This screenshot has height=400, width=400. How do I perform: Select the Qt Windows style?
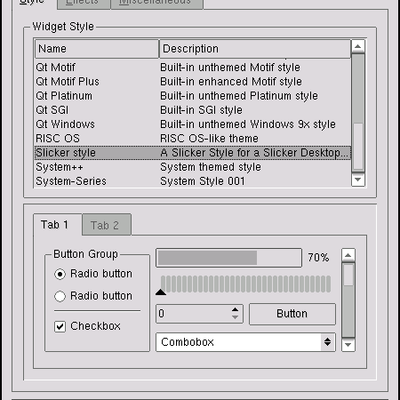[193, 124]
